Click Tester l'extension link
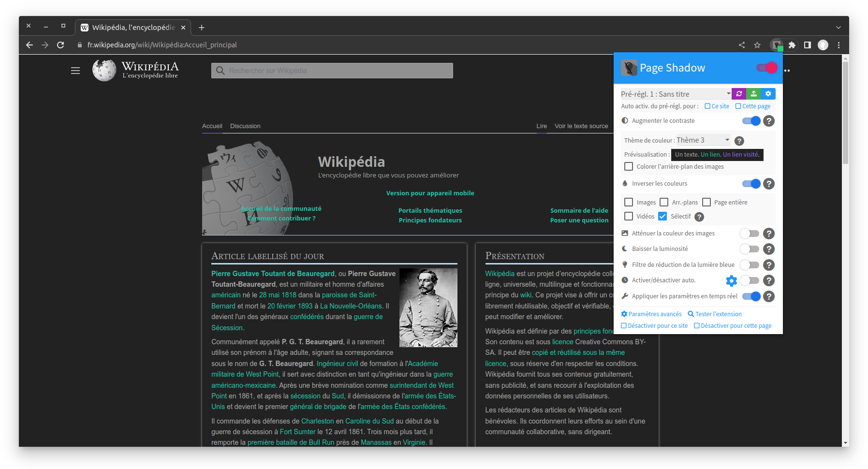Screen dimensions: 868x469 click(715, 314)
